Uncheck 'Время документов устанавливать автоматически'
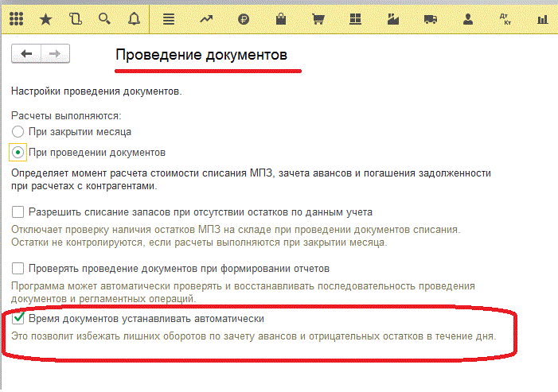Screen dimensions: 558x392 tap(18, 318)
